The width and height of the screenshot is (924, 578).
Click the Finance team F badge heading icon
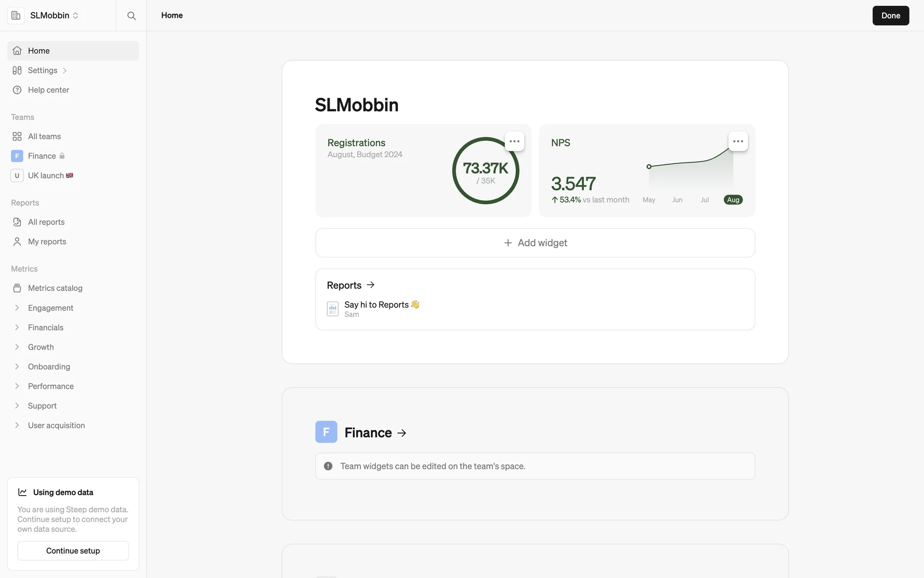tap(326, 432)
